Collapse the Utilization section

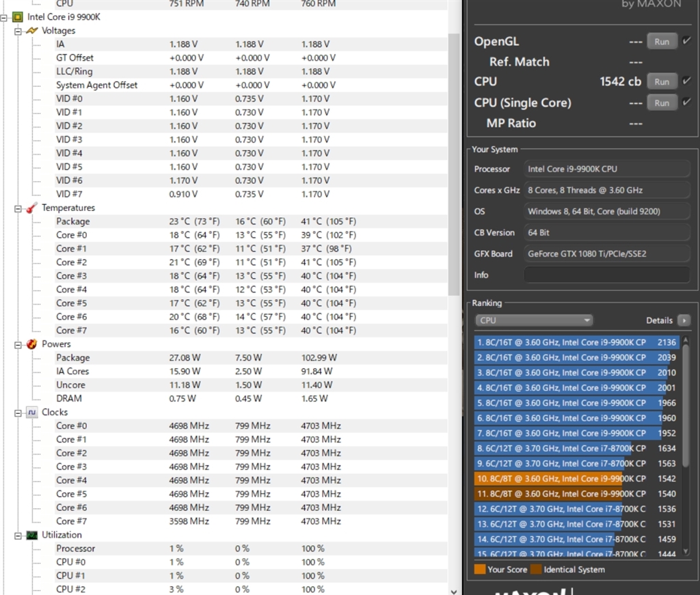(18, 536)
